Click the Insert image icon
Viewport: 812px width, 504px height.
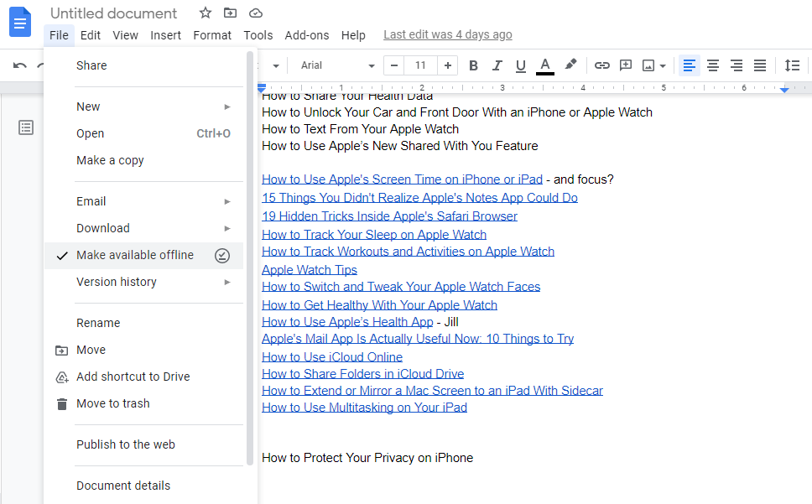tap(648, 65)
